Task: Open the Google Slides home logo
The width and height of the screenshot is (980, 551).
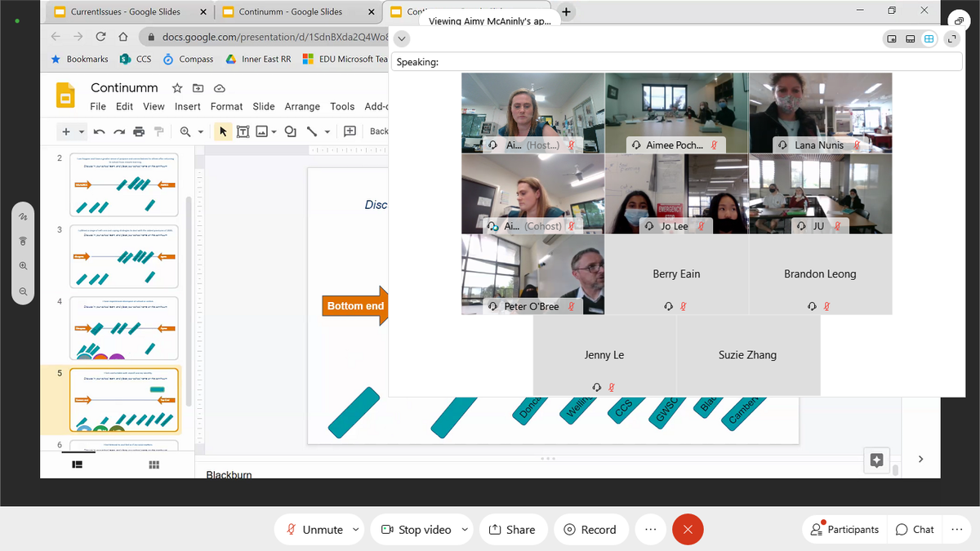Action: click(65, 96)
